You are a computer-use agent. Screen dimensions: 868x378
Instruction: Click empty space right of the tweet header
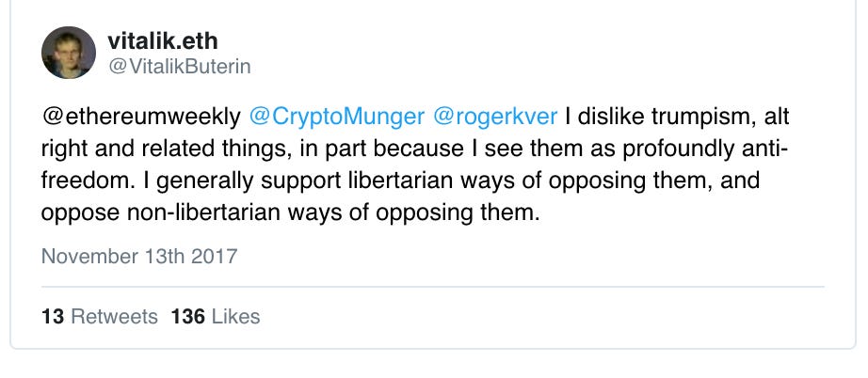[x=554, y=53]
